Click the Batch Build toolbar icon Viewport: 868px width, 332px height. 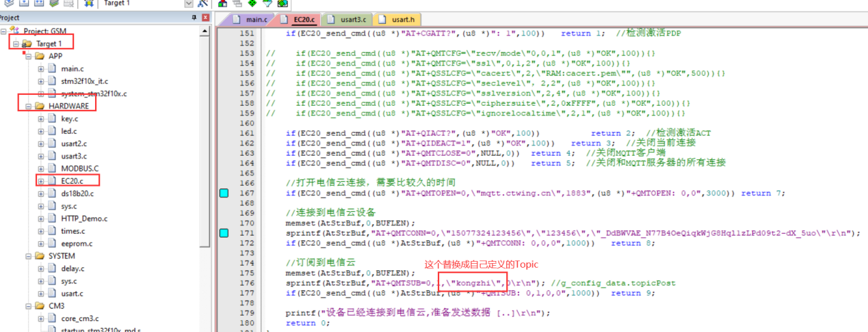pyautogui.click(x=53, y=3)
